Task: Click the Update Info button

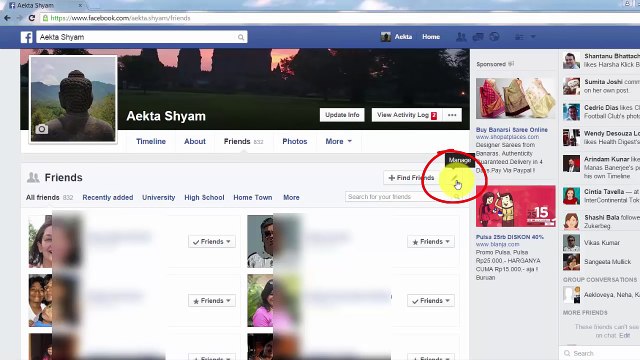Action: [x=342, y=115]
